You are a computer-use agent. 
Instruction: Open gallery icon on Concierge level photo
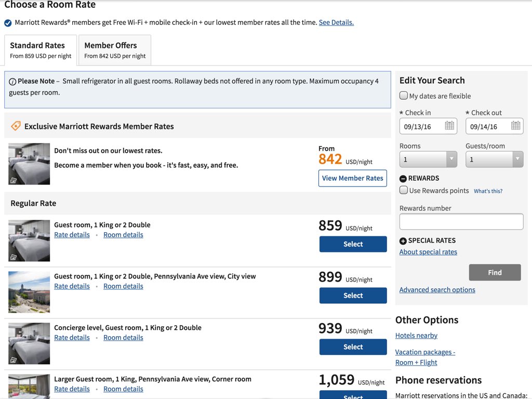click(x=13, y=360)
